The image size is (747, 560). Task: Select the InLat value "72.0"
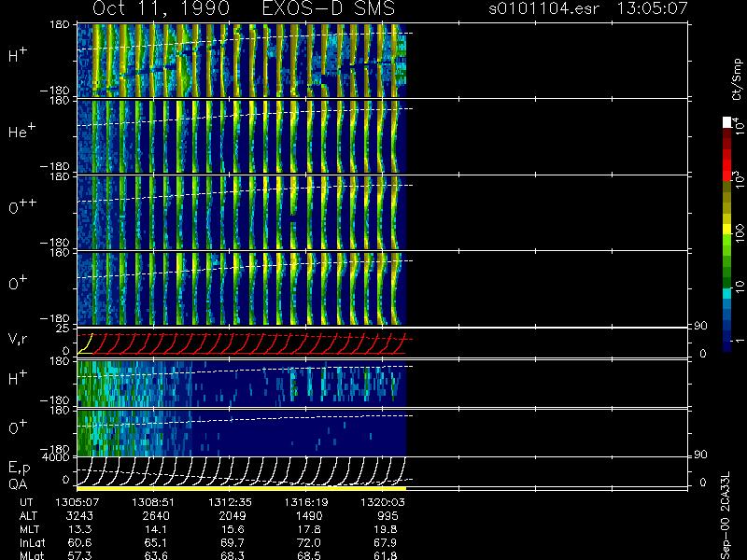[309, 543]
